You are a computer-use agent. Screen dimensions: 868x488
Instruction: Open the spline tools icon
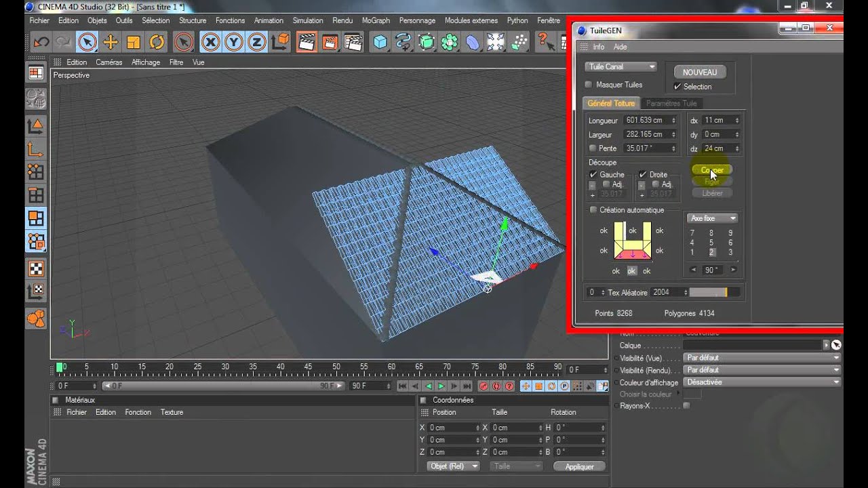(x=403, y=42)
